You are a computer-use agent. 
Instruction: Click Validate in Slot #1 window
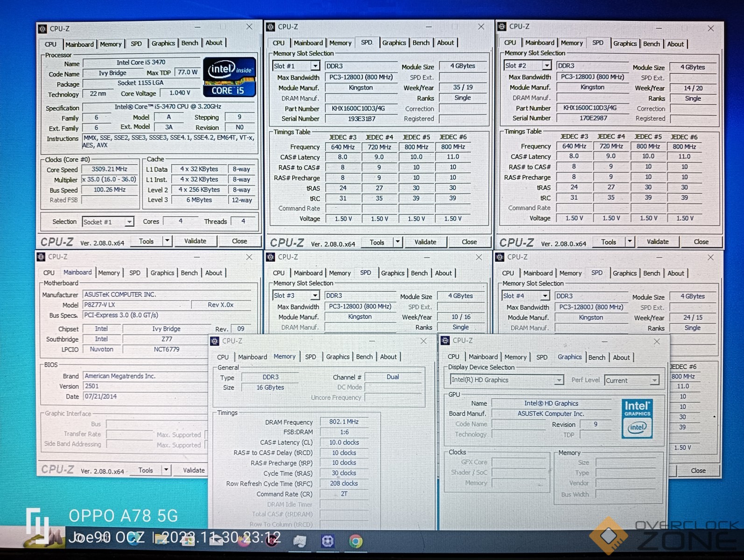[x=425, y=242]
